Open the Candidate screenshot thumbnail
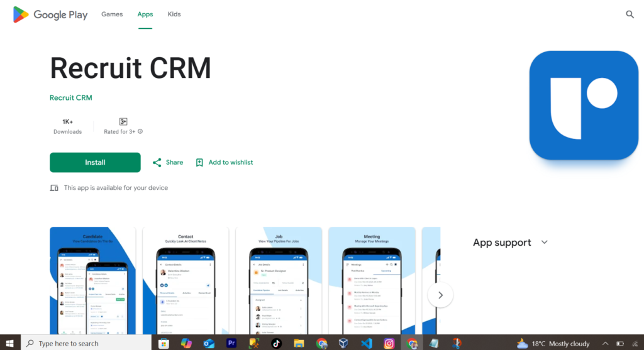Image resolution: width=644 pixels, height=350 pixels. [92, 281]
